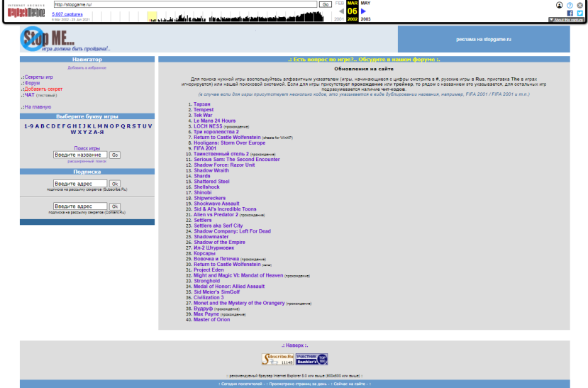
Task: Click Wayback URL address field
Action: (185, 4)
